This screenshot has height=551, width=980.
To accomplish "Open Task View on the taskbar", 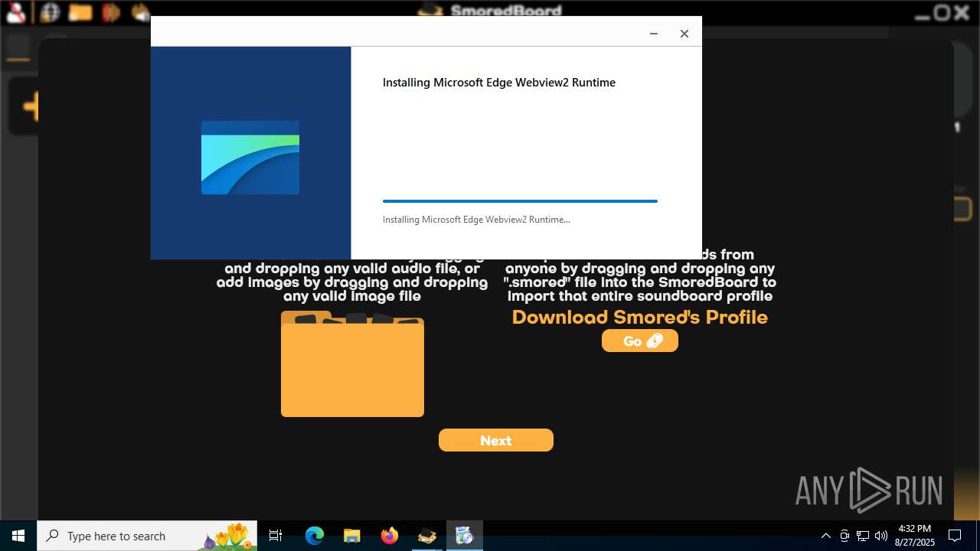I will click(276, 536).
